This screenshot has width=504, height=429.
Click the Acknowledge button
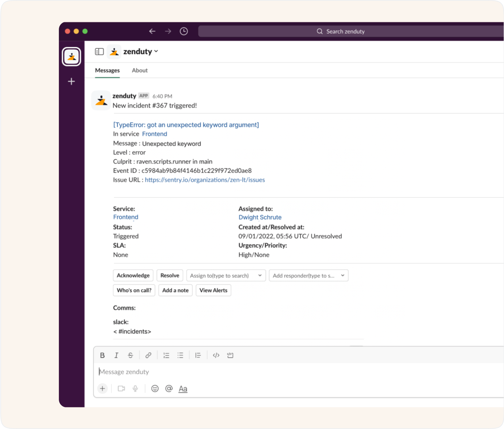click(x=133, y=275)
